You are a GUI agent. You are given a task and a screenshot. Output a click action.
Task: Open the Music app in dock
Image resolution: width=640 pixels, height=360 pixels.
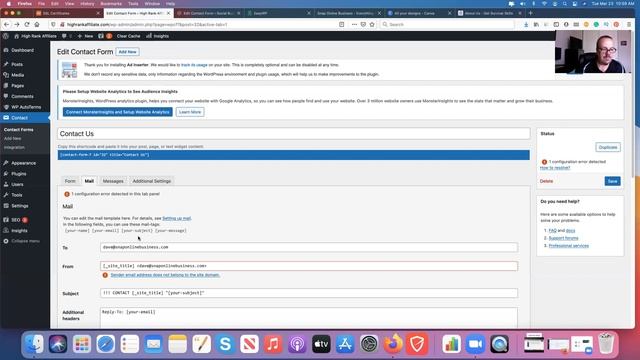coord(273,344)
